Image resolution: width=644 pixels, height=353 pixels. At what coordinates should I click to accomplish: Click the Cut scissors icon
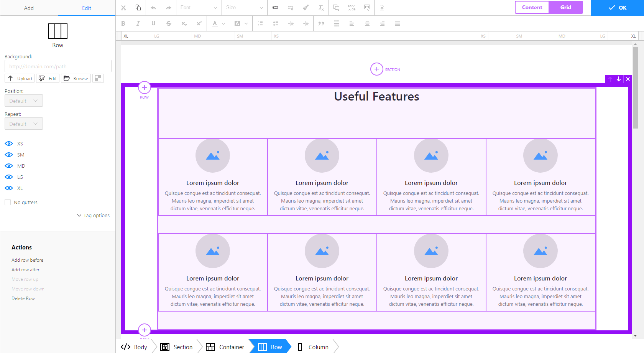tap(123, 8)
